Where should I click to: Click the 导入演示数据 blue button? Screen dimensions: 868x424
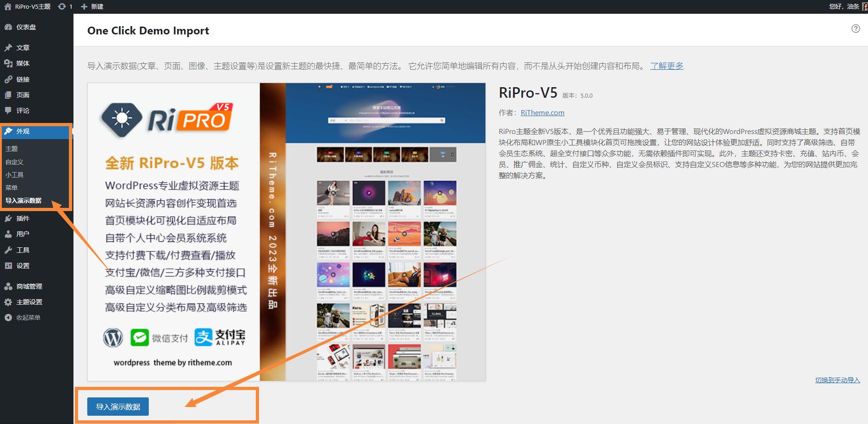pyautogui.click(x=117, y=406)
